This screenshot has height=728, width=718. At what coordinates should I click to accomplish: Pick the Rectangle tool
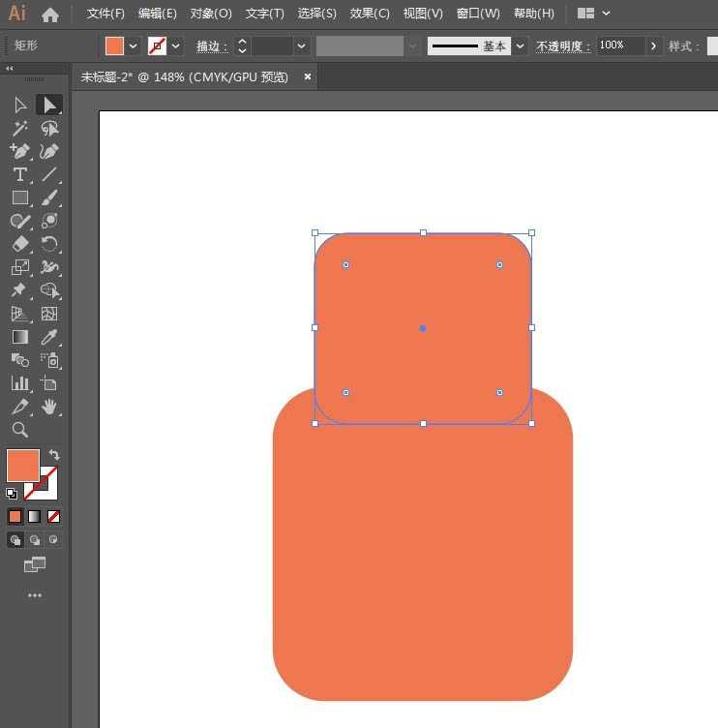pos(19,197)
